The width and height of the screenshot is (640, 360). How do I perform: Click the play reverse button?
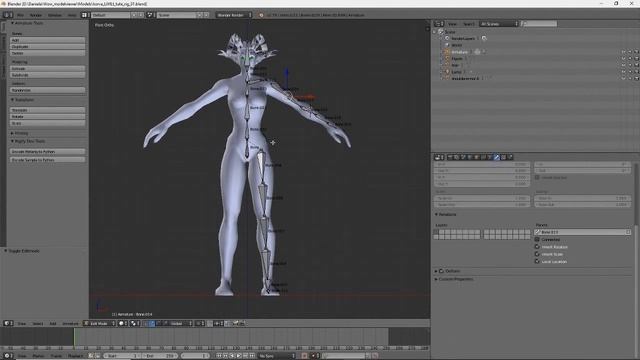232,356
